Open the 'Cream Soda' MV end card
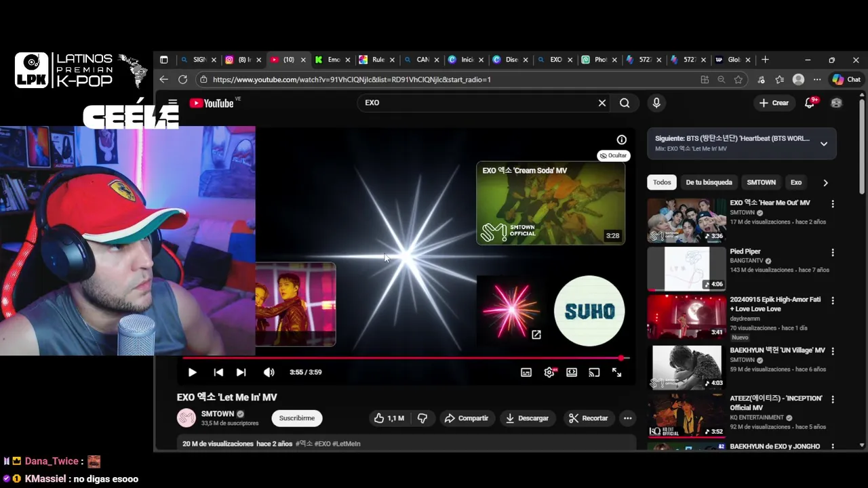This screenshot has height=488, width=868. [551, 203]
